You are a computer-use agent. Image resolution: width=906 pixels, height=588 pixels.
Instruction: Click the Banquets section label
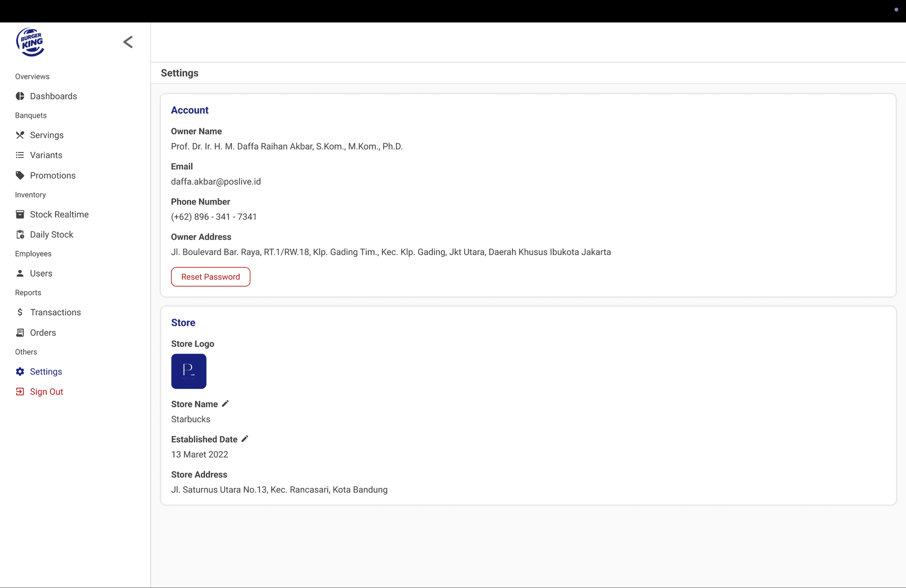click(31, 116)
